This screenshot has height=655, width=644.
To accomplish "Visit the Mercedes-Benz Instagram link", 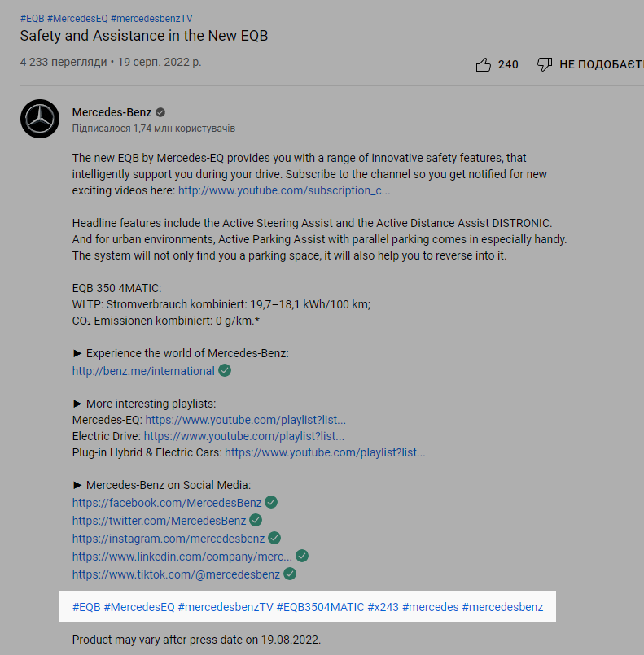I will pos(169,539).
